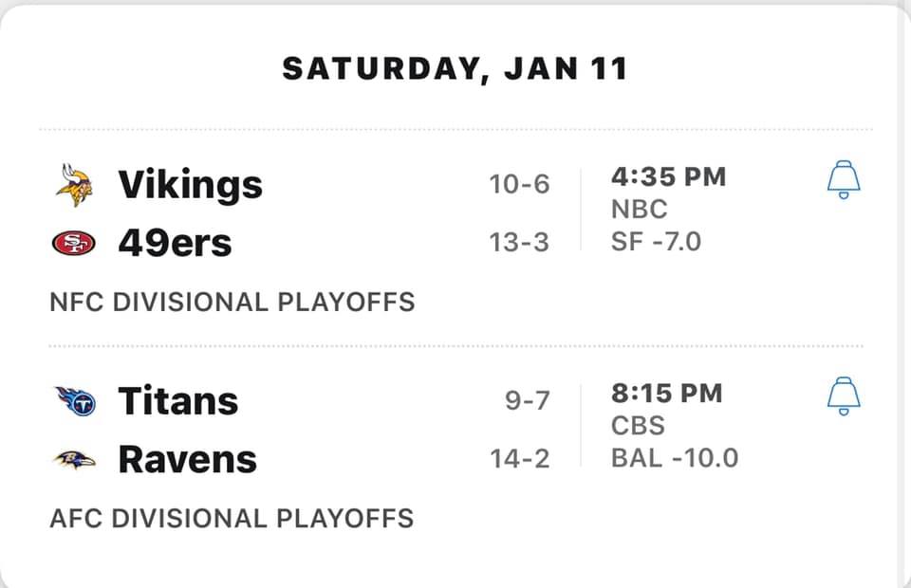Click the Minnesota Vikings team logo
911x588 pixels.
tap(74, 185)
